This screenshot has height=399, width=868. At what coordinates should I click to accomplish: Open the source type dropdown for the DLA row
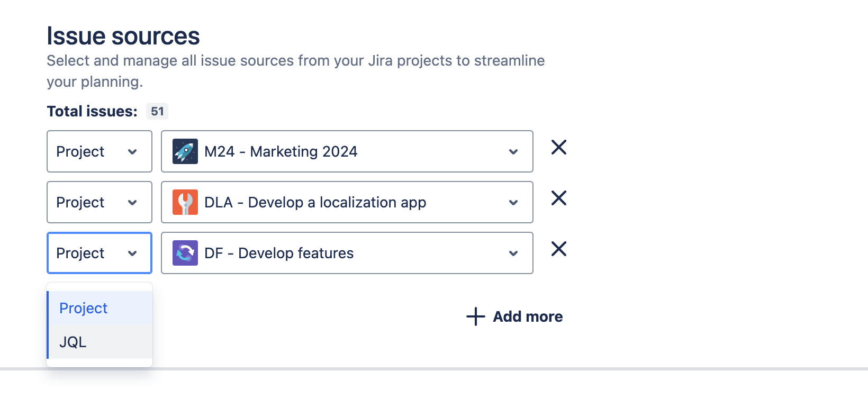click(100, 202)
